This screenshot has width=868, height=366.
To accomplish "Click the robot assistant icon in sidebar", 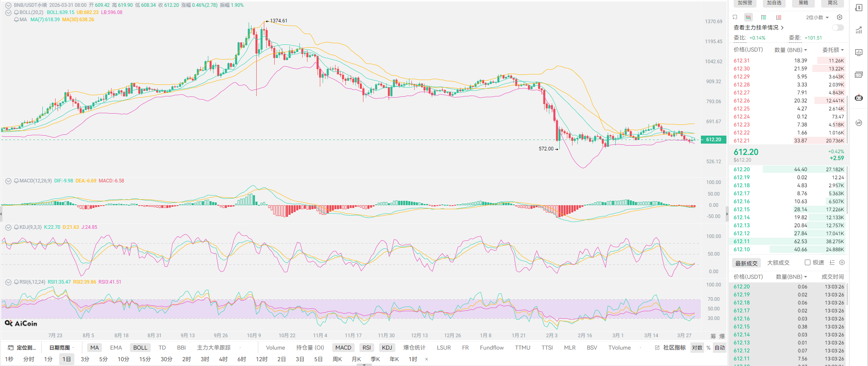I will [x=859, y=98].
